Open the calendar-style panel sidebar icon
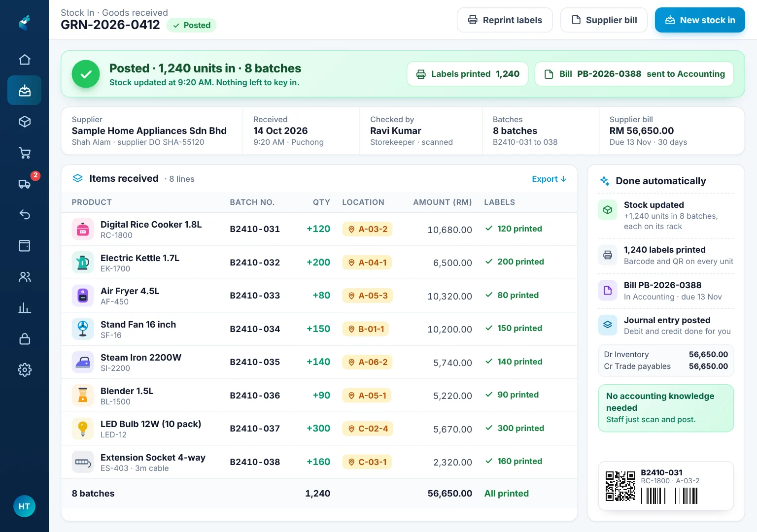This screenshot has height=532, width=757. 25,245
